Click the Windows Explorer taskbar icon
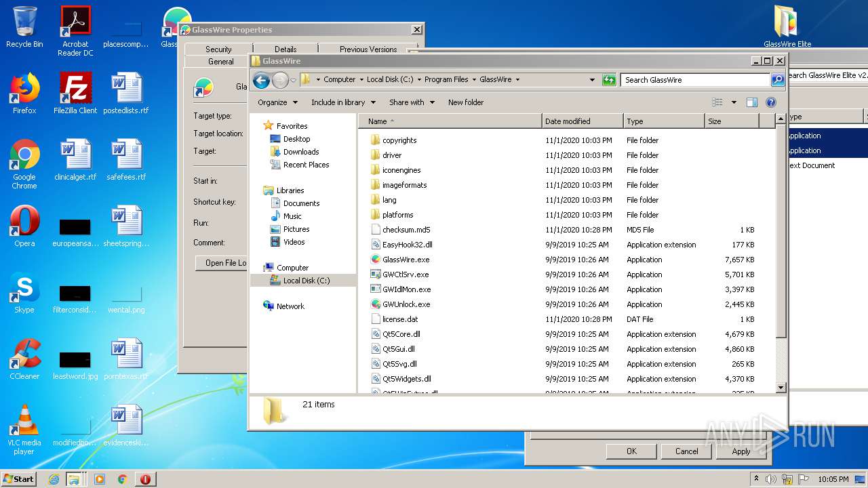 pyautogui.click(x=73, y=479)
